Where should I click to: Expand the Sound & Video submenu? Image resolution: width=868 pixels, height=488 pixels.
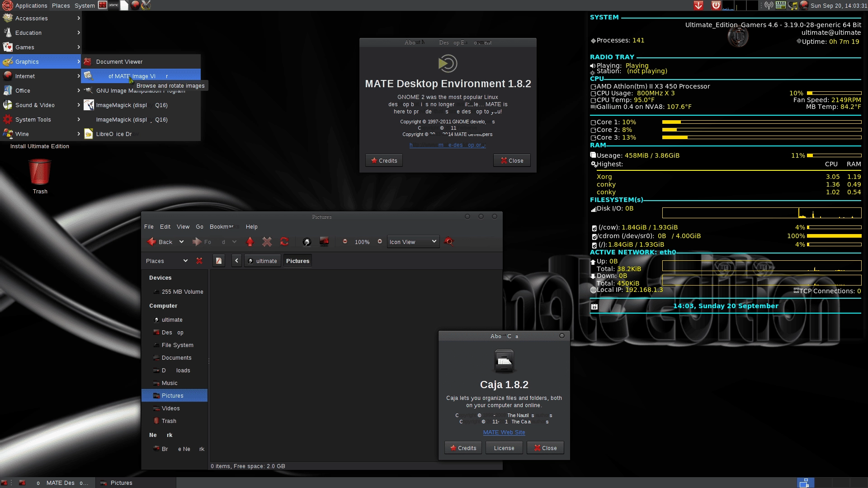[x=41, y=105]
